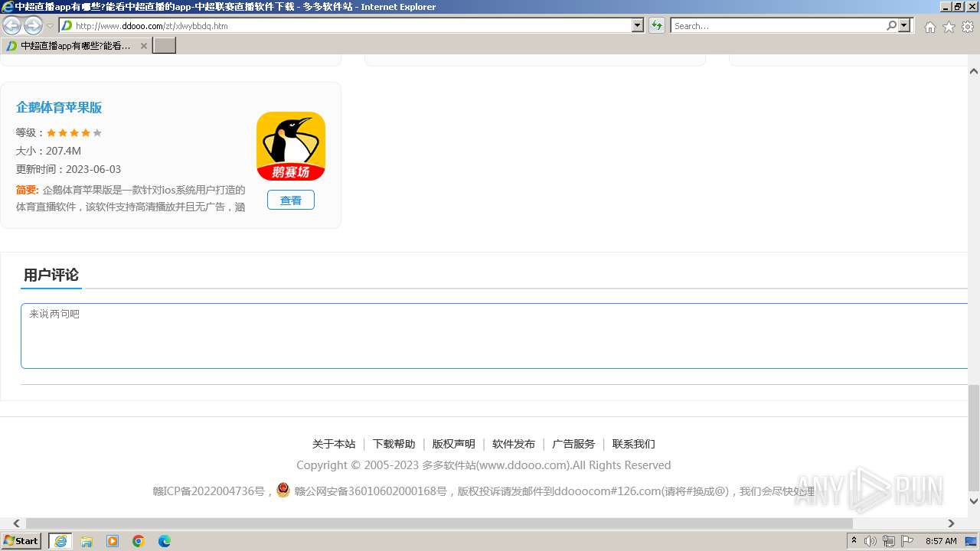The width and height of the screenshot is (980, 551).
Task: Expand the address bar autocomplete dropdown
Action: coord(638,26)
